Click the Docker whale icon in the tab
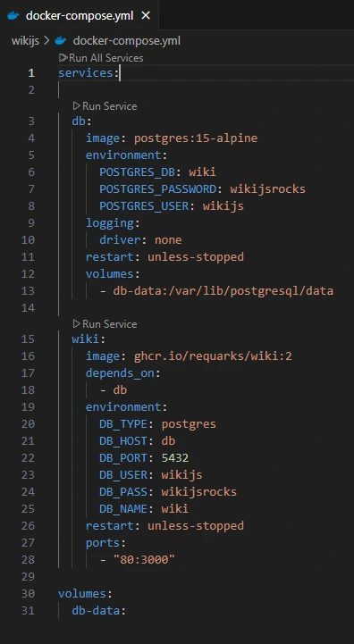Screen dimensions: 354x644 coord(13,15)
